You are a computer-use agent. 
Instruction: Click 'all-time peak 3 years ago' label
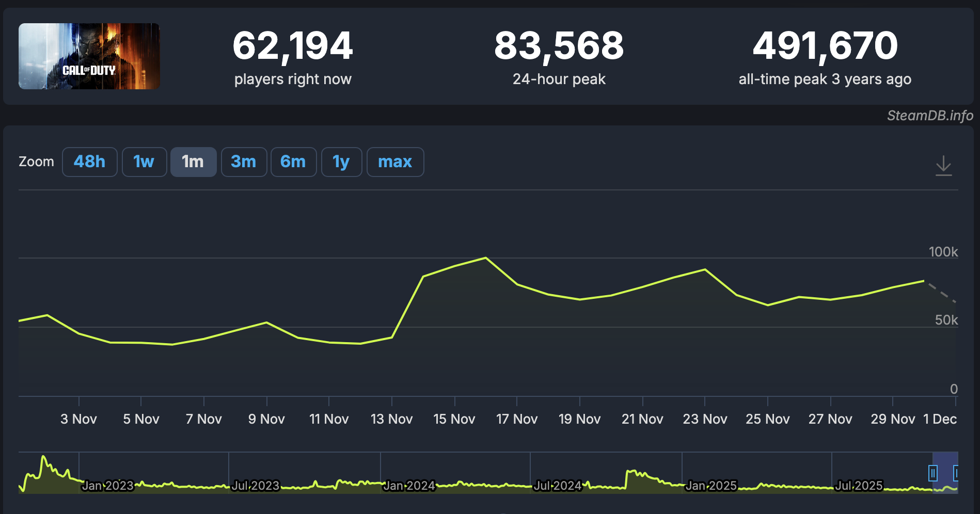coord(825,79)
